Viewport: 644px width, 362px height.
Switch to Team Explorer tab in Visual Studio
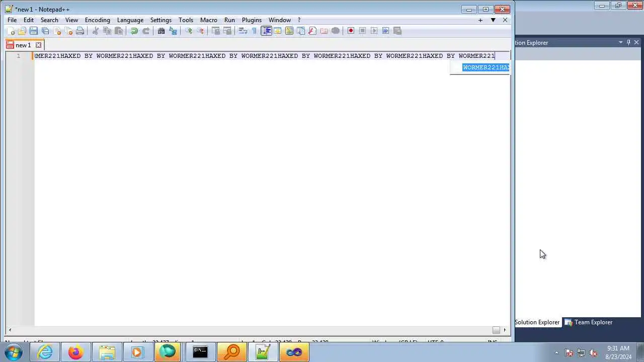(589, 322)
